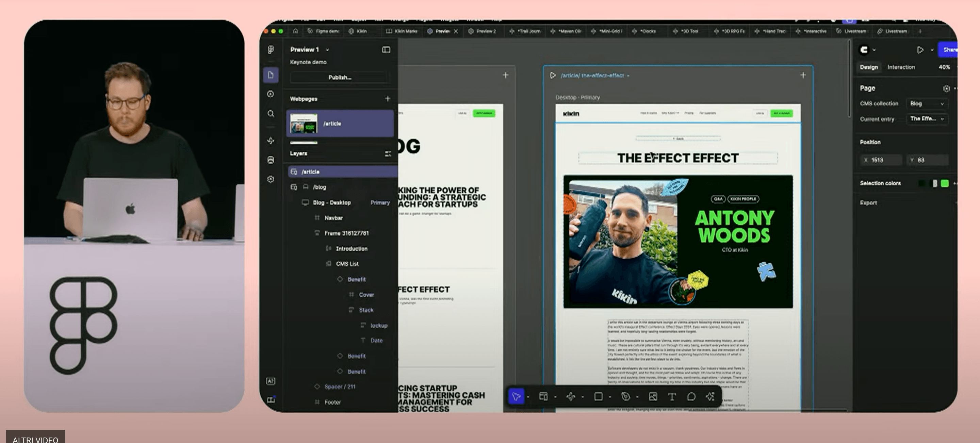Image resolution: width=980 pixels, height=443 pixels.
Task: Open the preview play options arrow
Action: [x=932, y=50]
